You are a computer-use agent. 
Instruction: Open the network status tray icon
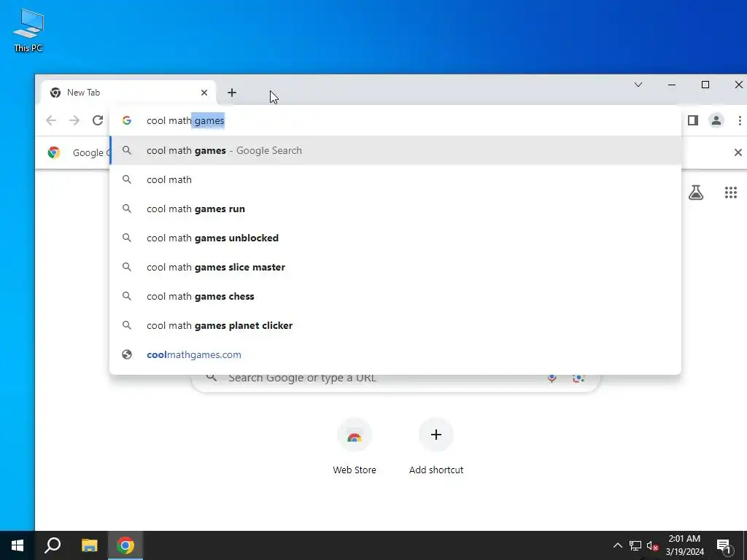[635, 545]
